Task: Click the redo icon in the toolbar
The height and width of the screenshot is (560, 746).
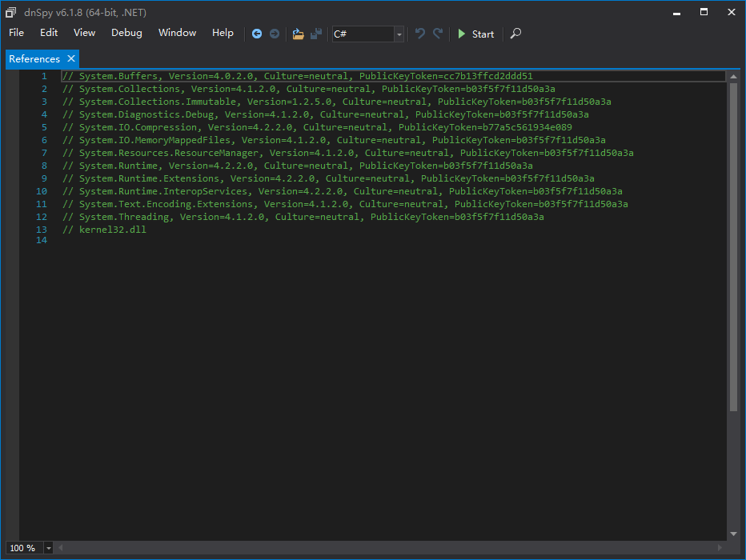Action: tap(437, 34)
